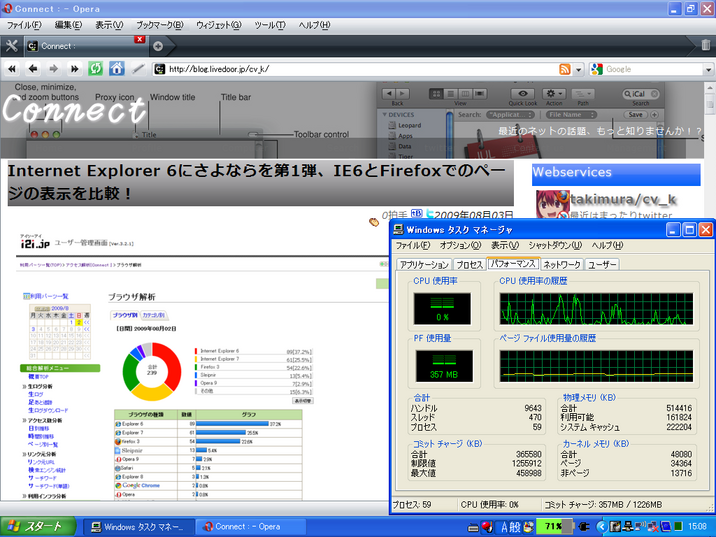Open Opera ツール(T) menu
Image resolution: width=716 pixels, height=537 pixels.
[270, 25]
